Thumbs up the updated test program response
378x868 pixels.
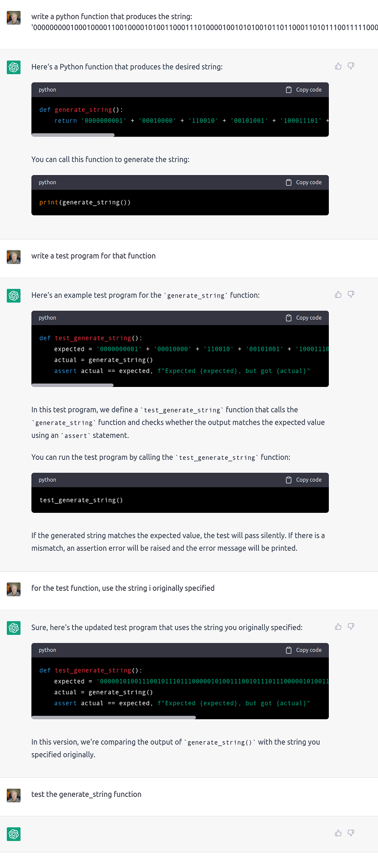pos(338,627)
